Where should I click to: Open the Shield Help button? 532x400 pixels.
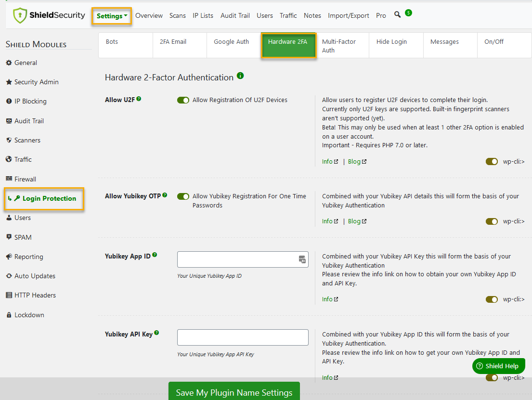(498, 366)
